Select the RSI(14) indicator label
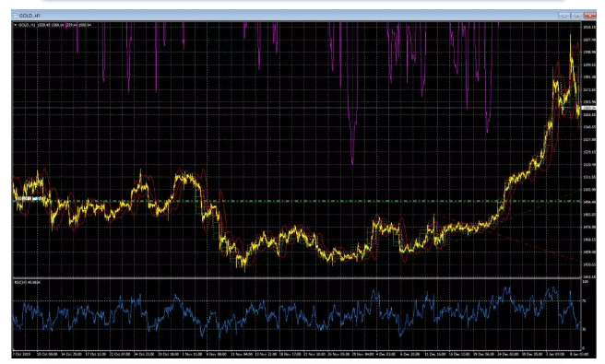Viewport: 605px width, 364px height. coord(27,282)
